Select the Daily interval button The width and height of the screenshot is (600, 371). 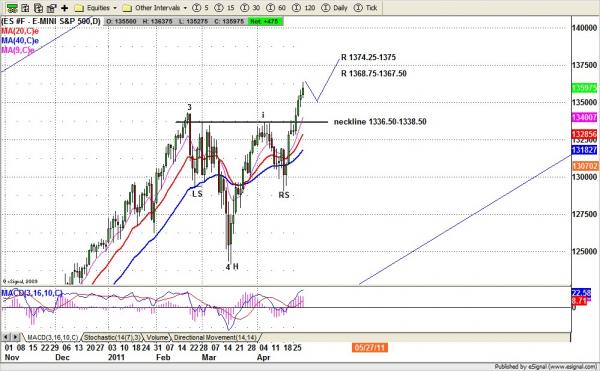click(334, 8)
